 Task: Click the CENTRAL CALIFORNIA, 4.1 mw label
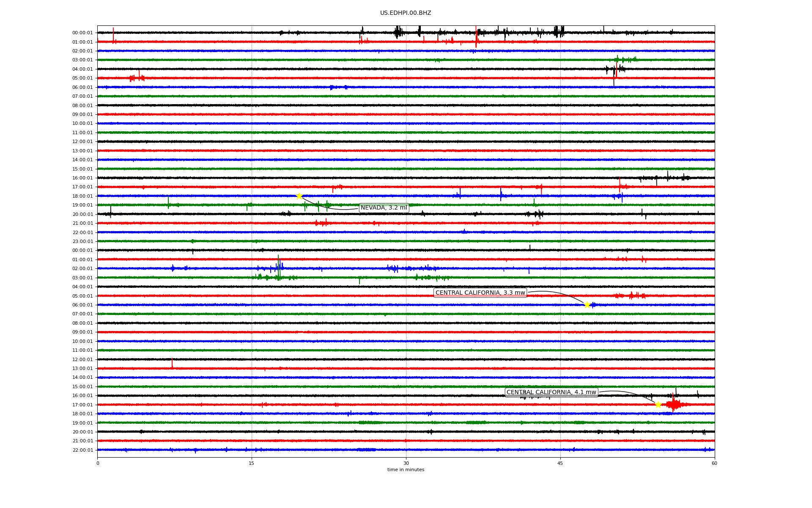coord(551,392)
